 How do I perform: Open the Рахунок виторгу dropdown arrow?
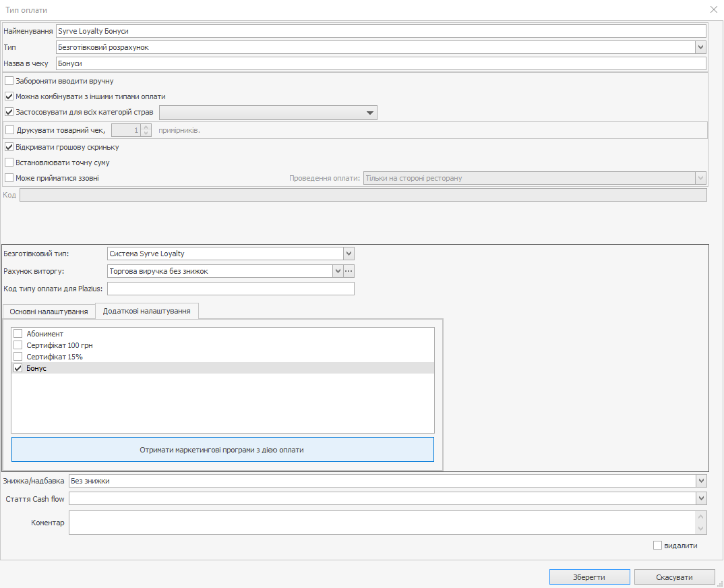click(x=338, y=271)
